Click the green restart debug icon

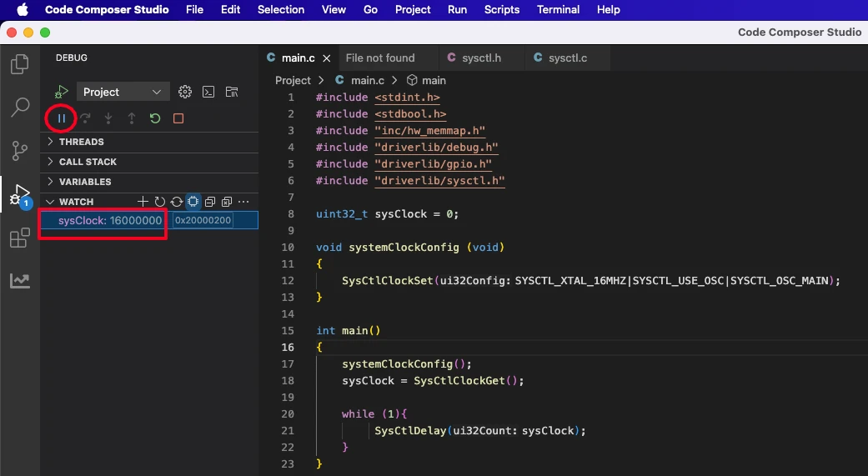pyautogui.click(x=155, y=118)
